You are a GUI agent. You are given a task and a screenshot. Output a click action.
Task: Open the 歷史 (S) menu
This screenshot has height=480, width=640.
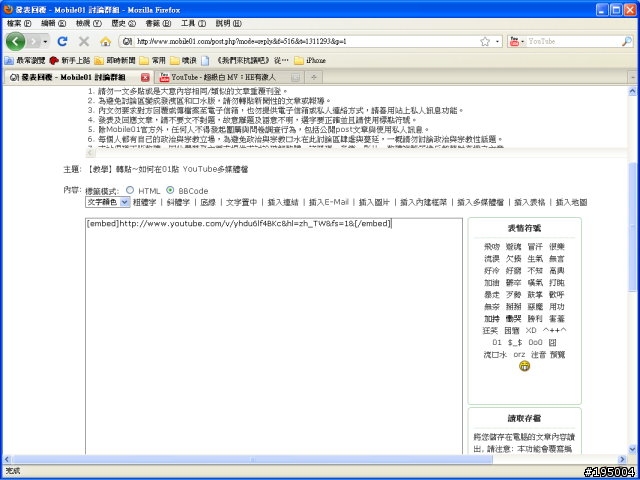point(124,24)
